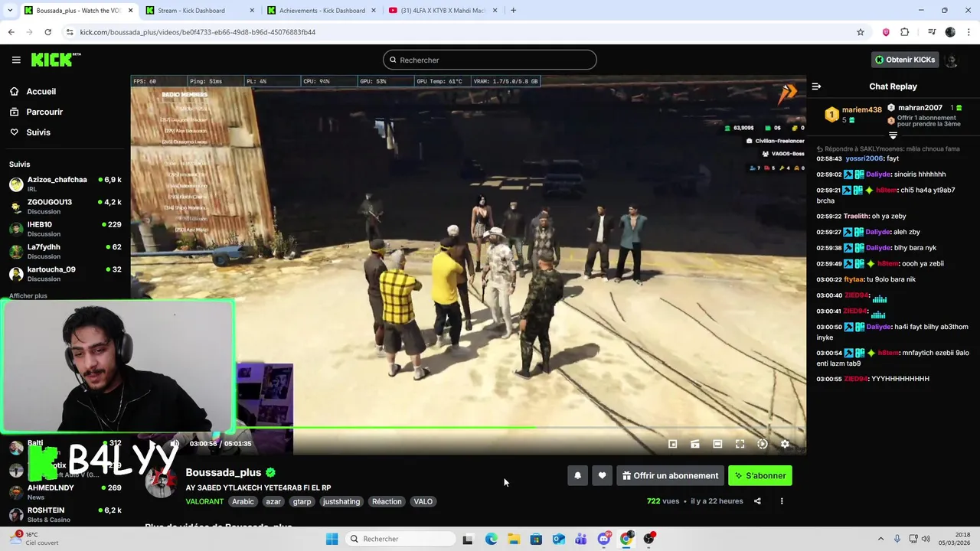The height and width of the screenshot is (551, 980).
Task: Show hidden system tray icons
Action: click(880, 539)
